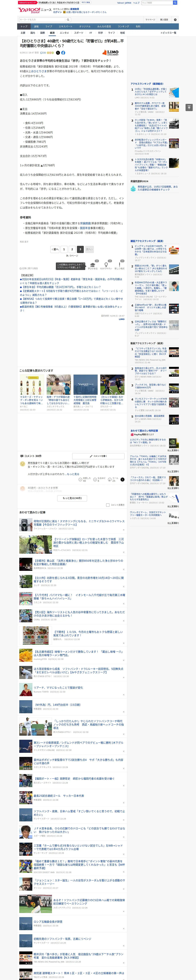This screenshot has width=196, height=980.
Task: Go to previous page with 前へ button
Action: 55,249
